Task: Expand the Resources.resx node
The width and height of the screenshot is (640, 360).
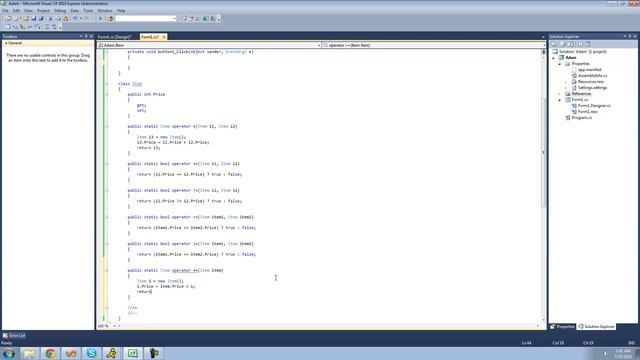Action: pos(566,82)
